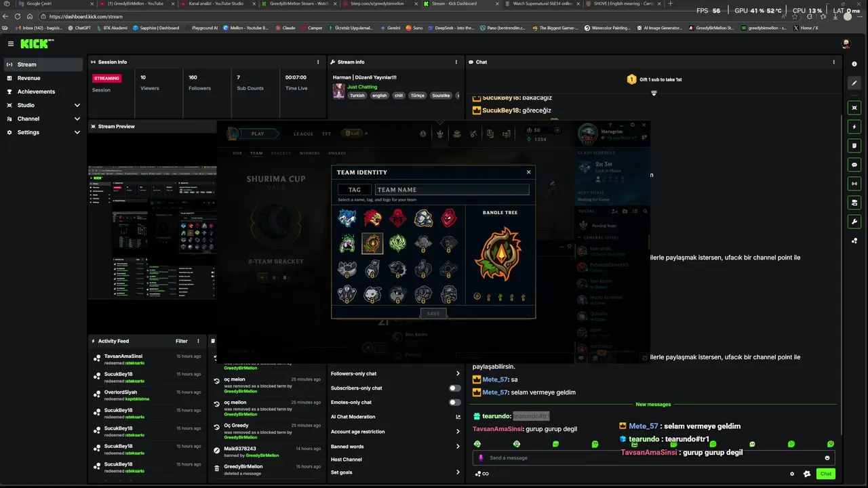Click the Turkish stream tag
Image resolution: width=868 pixels, height=488 pixels.
[x=357, y=96]
